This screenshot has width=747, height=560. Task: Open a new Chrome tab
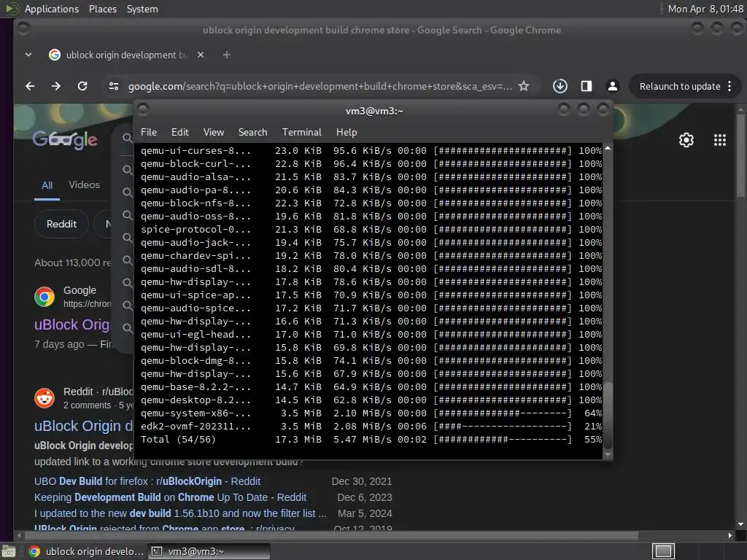[227, 55]
